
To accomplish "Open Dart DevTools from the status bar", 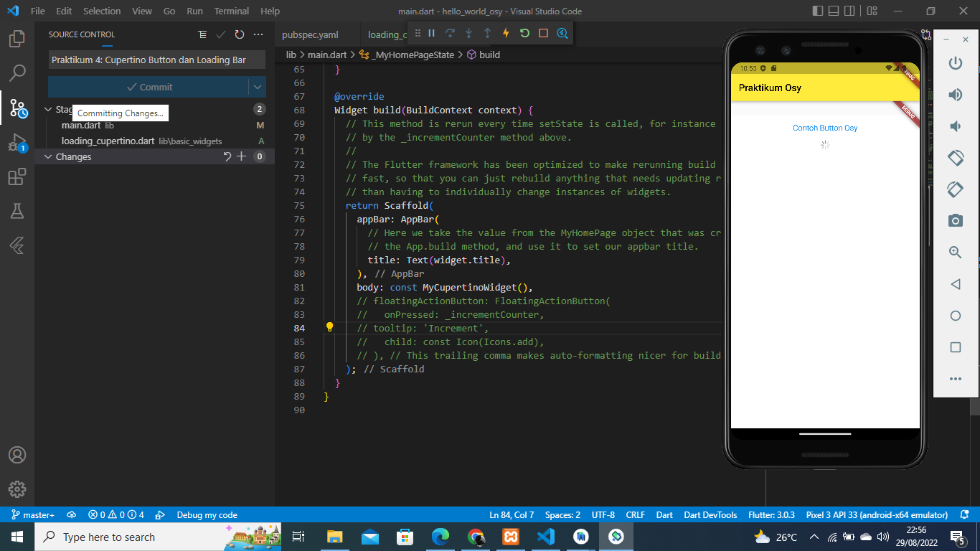I will click(710, 514).
